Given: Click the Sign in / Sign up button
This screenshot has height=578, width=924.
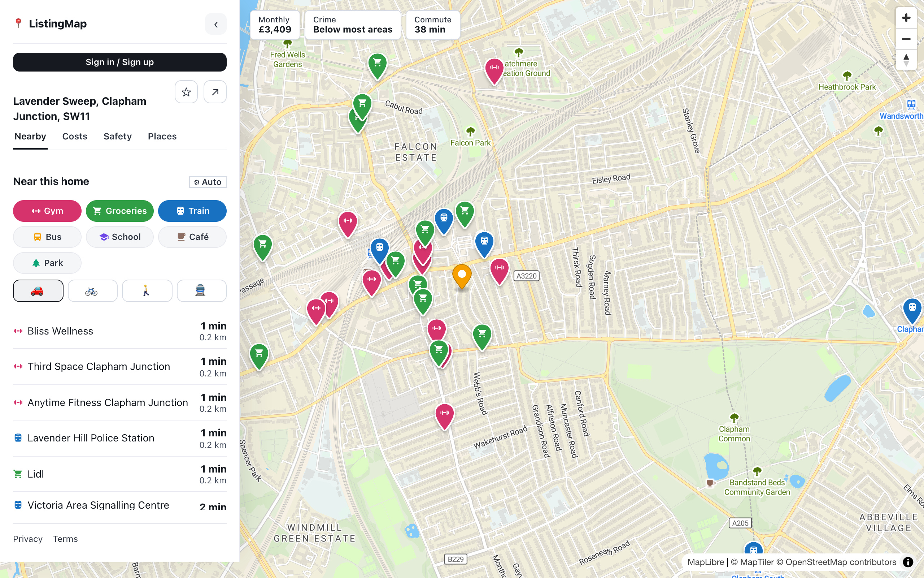Looking at the screenshot, I should coord(120,62).
